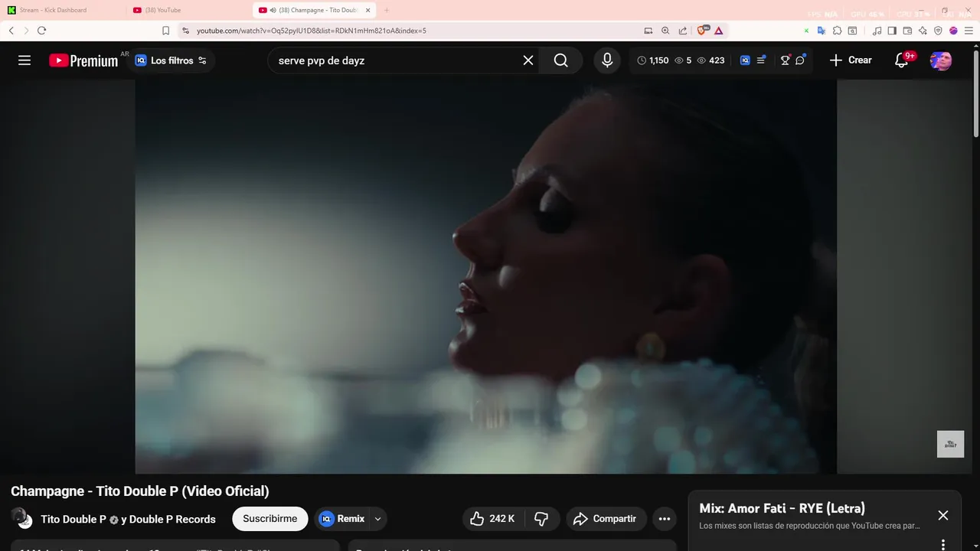Click the Mix: Amor Fati - RYE (Letra) title
Image resolution: width=980 pixels, height=551 pixels.
coord(782,508)
